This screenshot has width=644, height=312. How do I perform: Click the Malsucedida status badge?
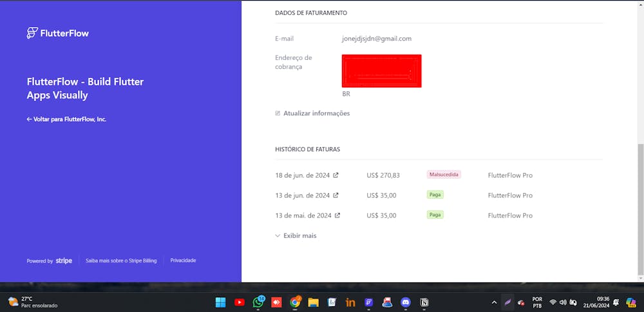444,174
